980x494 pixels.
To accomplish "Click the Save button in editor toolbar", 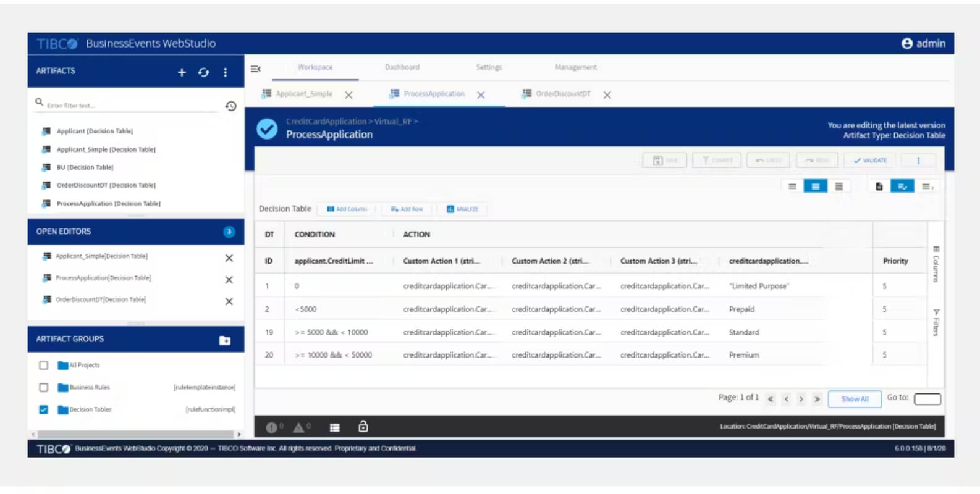I will point(664,161).
